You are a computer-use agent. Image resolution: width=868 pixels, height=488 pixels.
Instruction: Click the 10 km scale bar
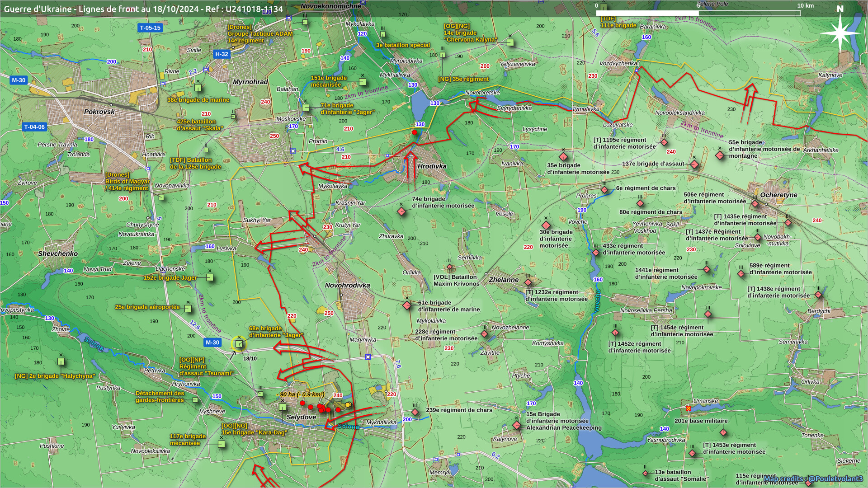point(698,13)
